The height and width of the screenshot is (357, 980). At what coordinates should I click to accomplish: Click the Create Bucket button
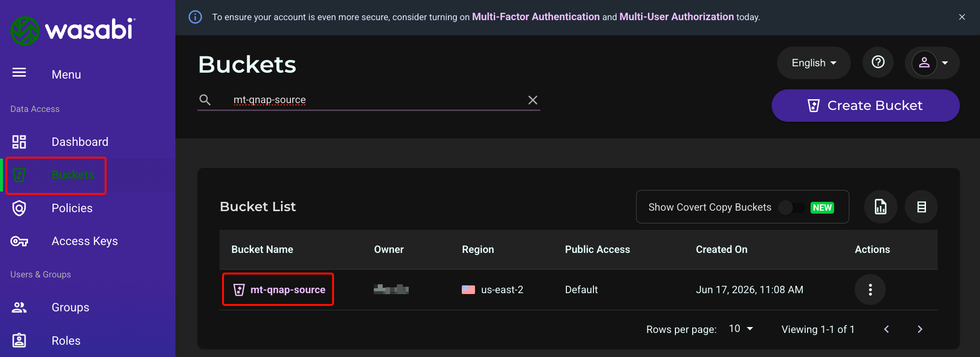[866, 106]
